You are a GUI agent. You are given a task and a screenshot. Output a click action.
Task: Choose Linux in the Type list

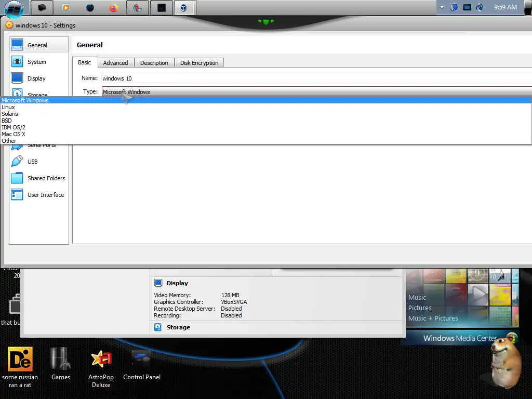[266, 107]
